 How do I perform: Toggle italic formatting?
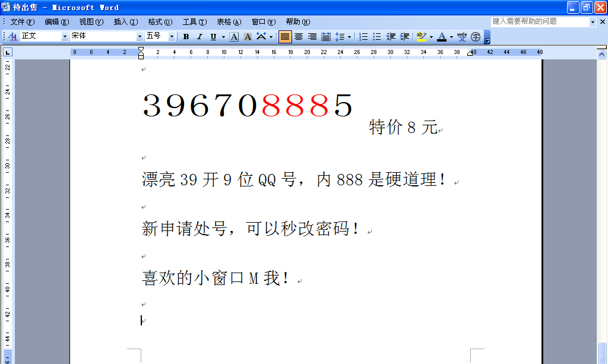[199, 36]
